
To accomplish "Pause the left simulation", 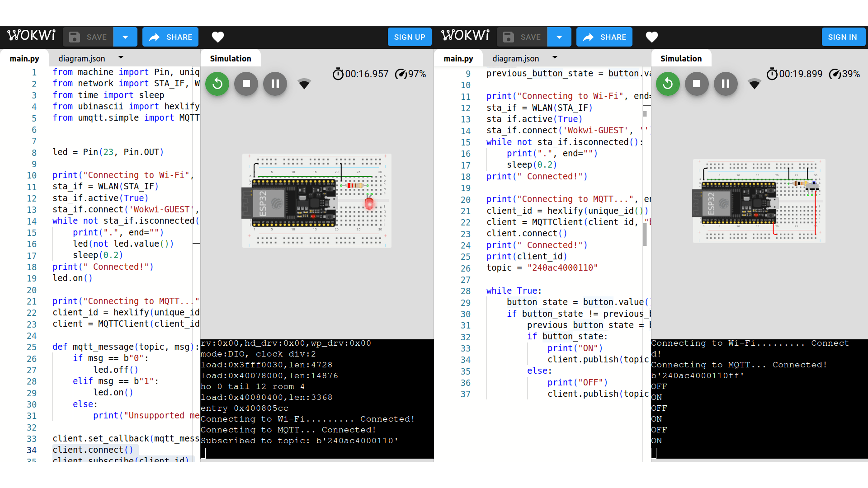I will [275, 84].
